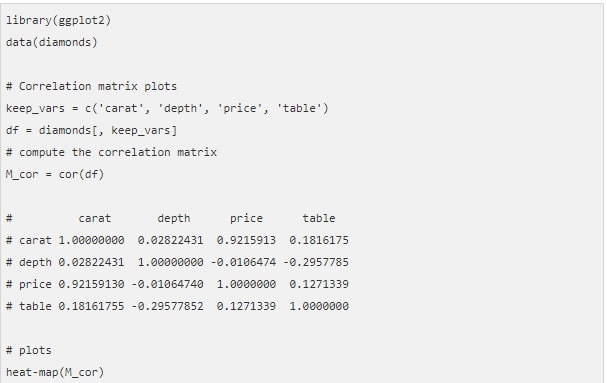Click the M_cor = cor(df) line
The height and width of the screenshot is (383, 607).
point(55,174)
